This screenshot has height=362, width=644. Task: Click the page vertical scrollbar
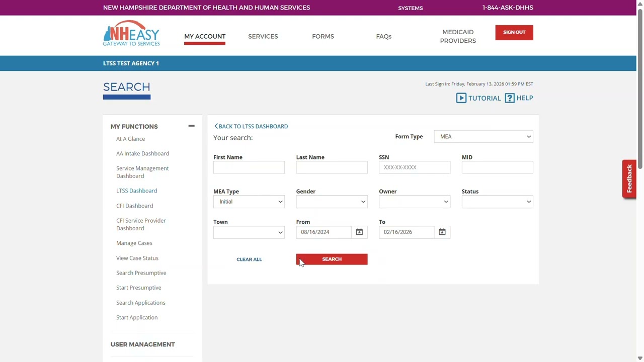[x=640, y=89]
